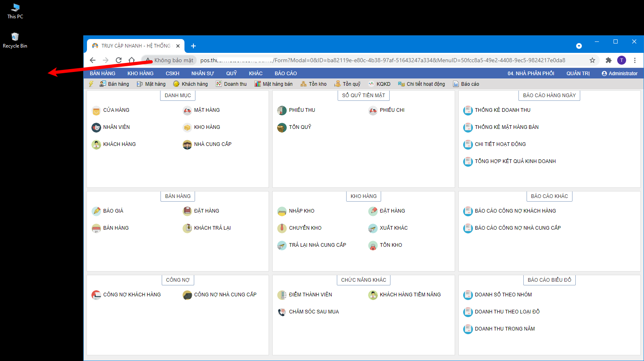Open the KHÁC menu
This screenshot has height=361, width=644.
[256, 74]
